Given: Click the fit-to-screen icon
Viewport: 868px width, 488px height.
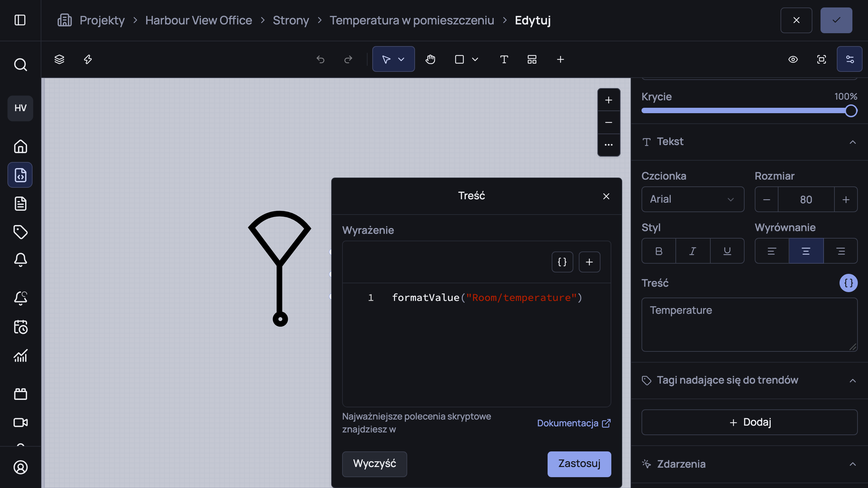Looking at the screenshot, I should [x=821, y=59].
